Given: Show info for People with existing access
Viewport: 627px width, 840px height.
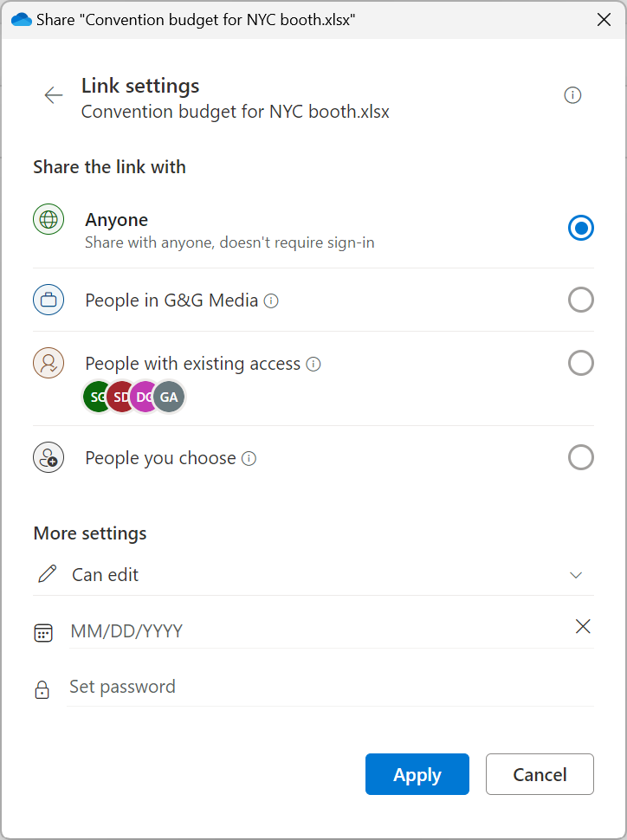Looking at the screenshot, I should [x=313, y=365].
